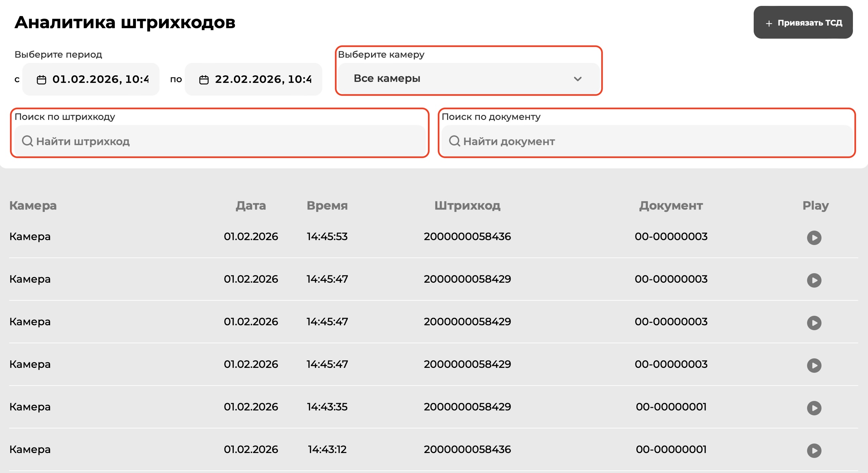
Task: Click the Документ column header
Action: point(671,205)
